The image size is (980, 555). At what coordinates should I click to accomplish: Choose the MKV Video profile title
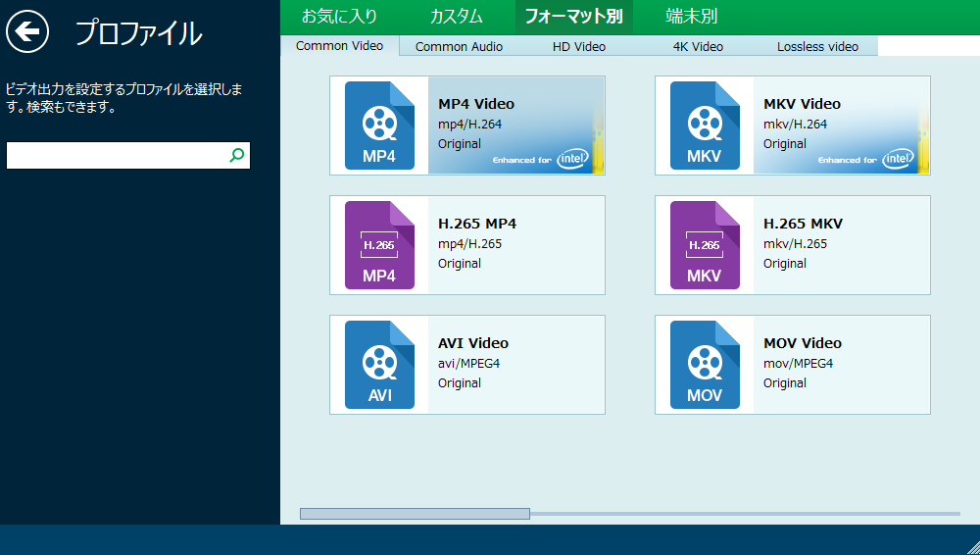tap(802, 104)
